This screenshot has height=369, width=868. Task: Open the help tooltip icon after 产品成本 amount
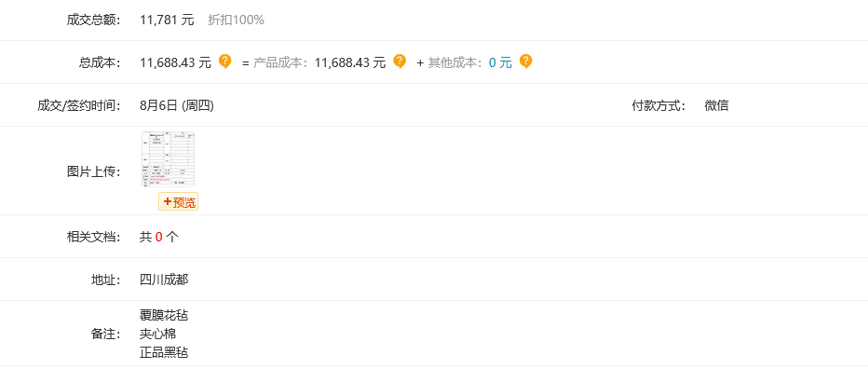pos(400,61)
